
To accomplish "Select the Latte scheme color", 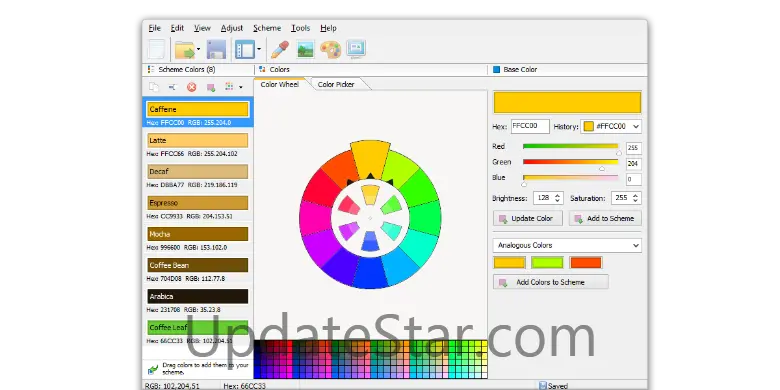I will 197,145.
